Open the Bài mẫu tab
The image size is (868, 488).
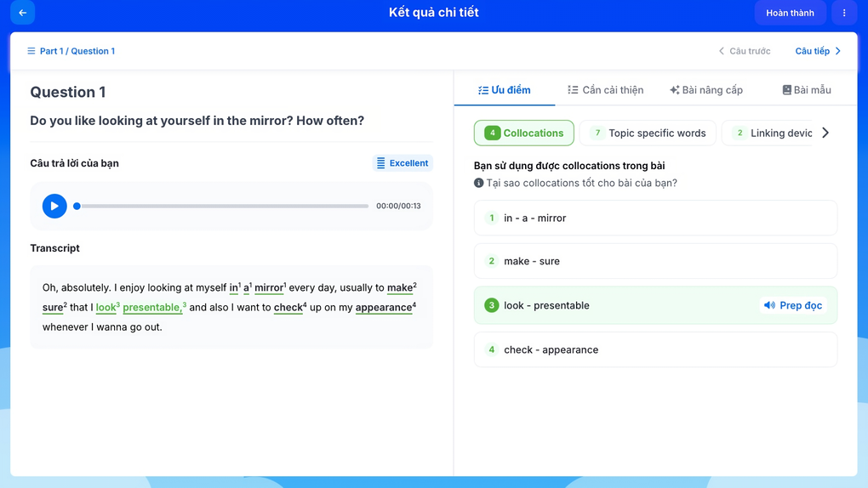pyautogui.click(x=807, y=90)
